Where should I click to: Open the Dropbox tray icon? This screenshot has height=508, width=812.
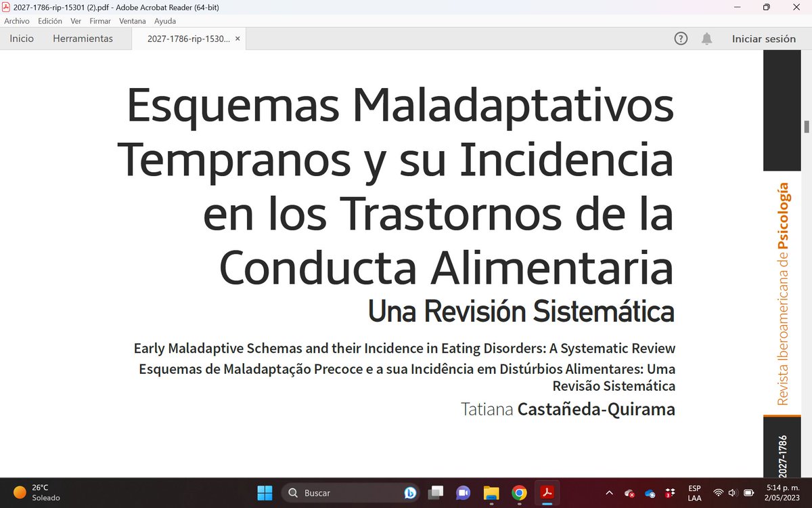click(669, 492)
